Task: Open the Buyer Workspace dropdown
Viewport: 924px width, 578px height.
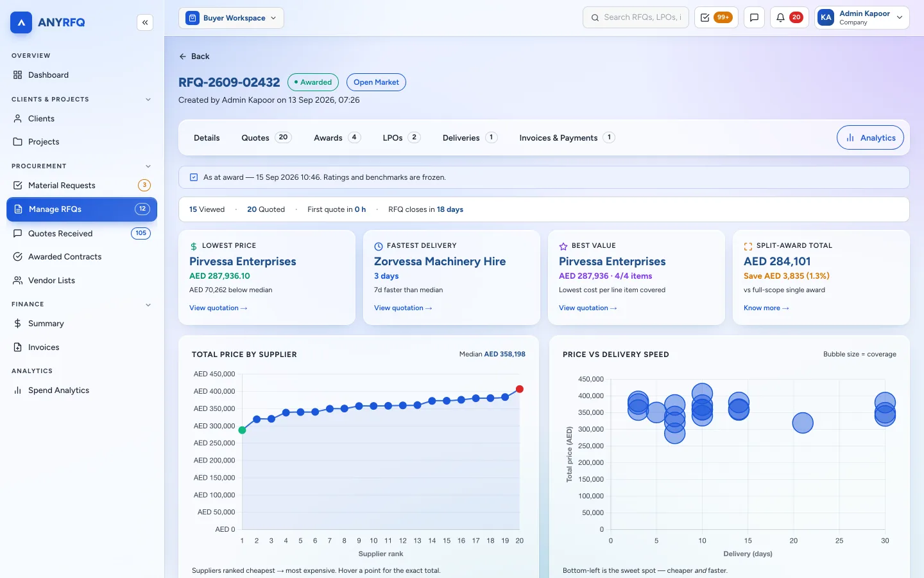Action: (x=231, y=18)
